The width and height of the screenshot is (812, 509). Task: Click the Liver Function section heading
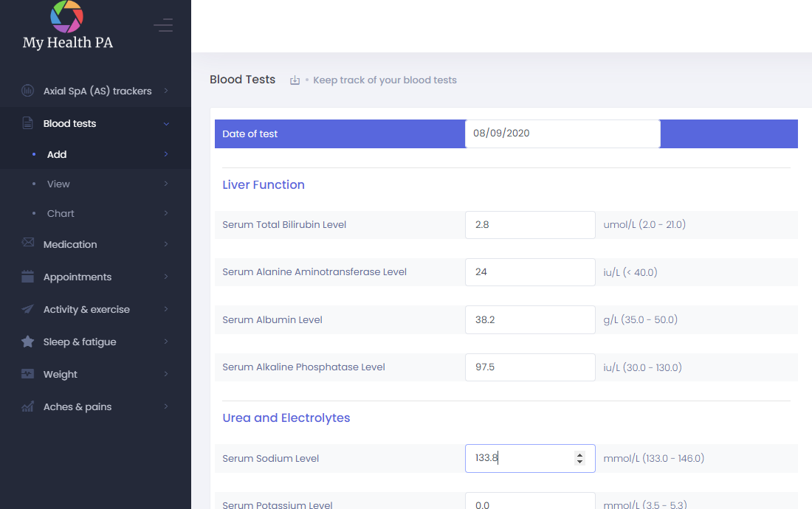[264, 184]
